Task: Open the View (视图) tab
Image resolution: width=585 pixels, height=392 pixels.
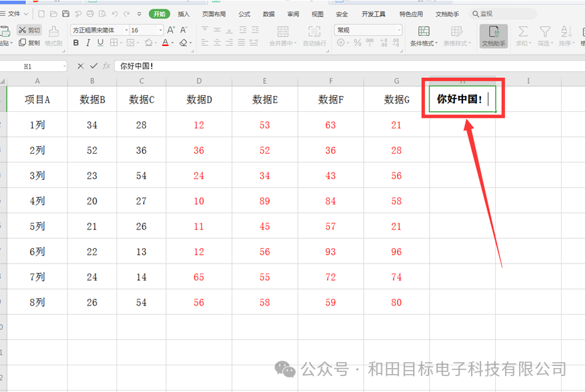Action: coord(318,14)
